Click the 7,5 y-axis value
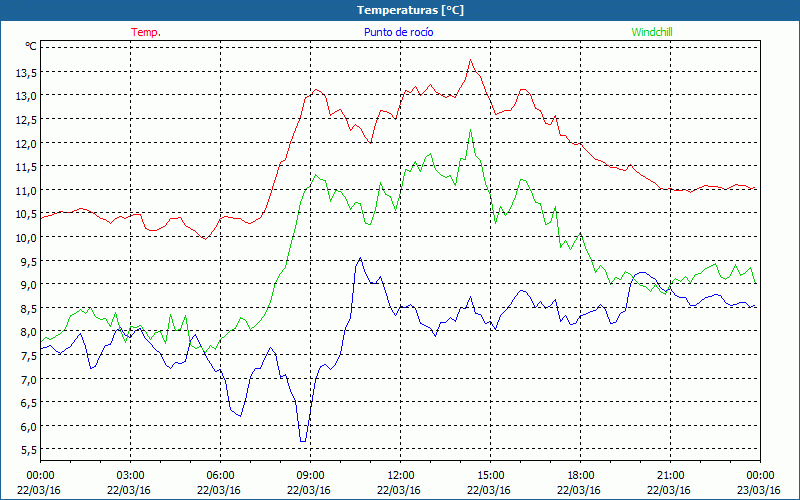 coord(29,356)
